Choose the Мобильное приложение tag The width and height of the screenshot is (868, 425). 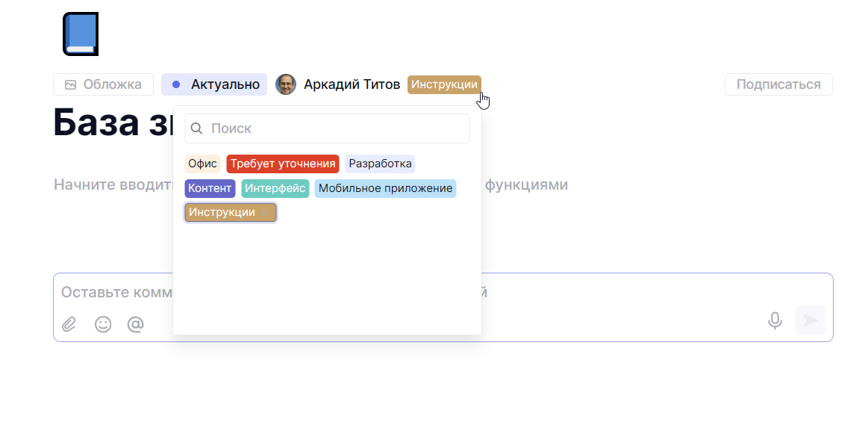(385, 188)
